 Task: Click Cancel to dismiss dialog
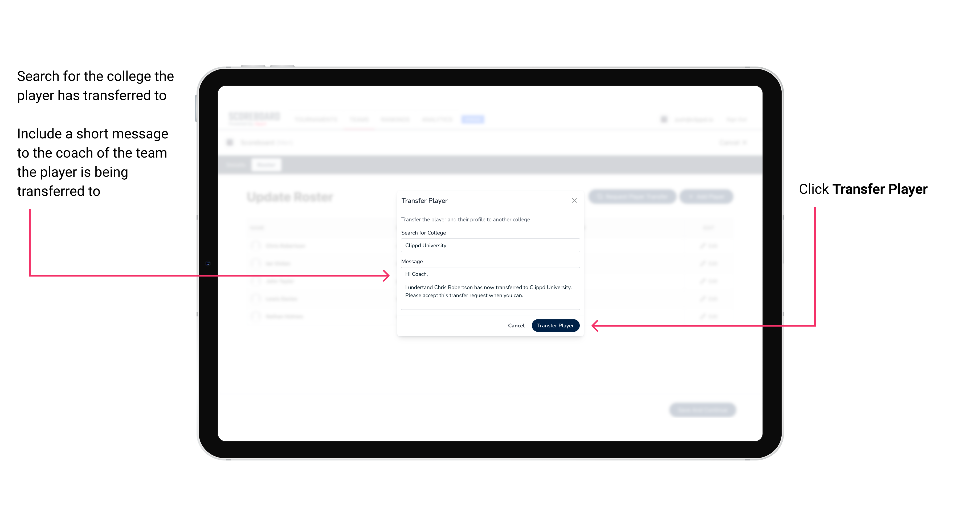517,325
